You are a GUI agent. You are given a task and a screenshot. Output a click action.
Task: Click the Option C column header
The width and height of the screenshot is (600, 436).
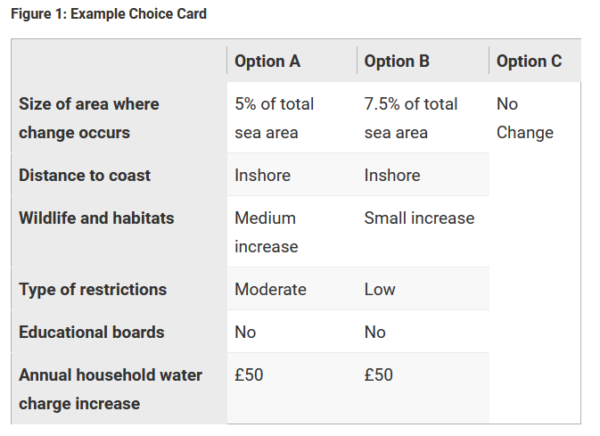click(529, 61)
